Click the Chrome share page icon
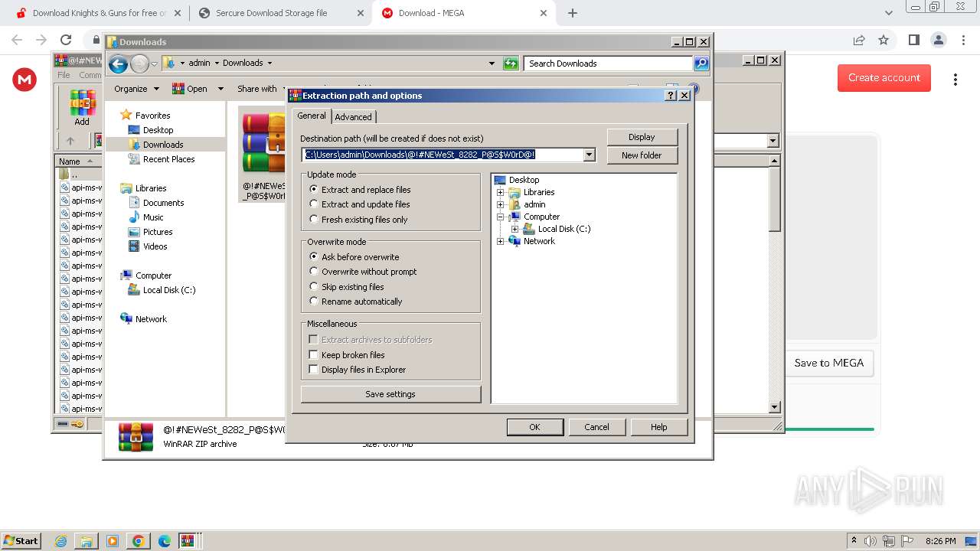 pyautogui.click(x=859, y=40)
